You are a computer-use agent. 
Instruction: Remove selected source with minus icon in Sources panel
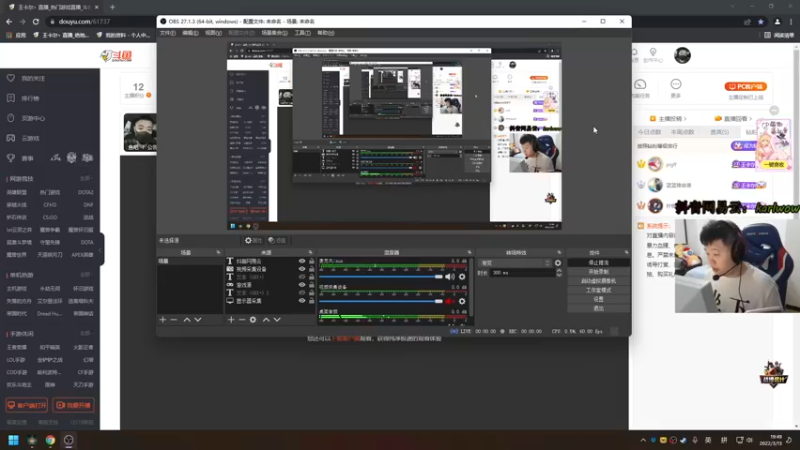tap(242, 319)
